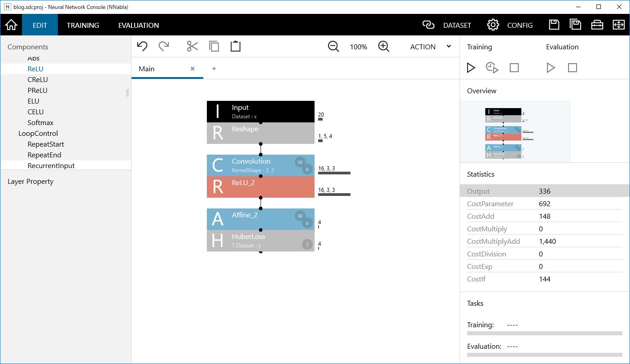Select the Convolution layer block

coord(251,165)
